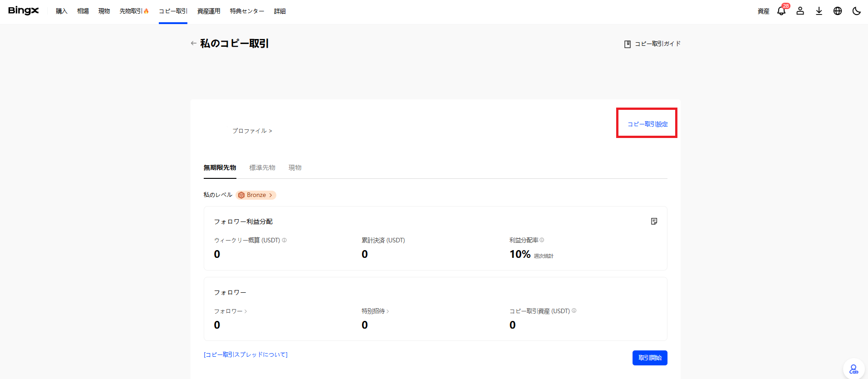Image resolution: width=868 pixels, height=379 pixels.
Task: Click the back arrow beside 私のコピー取引
Action: (194, 44)
